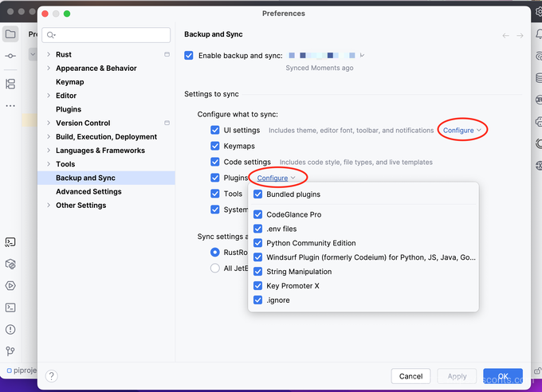
Task: Expand the Rust settings node
Action: tap(49, 54)
